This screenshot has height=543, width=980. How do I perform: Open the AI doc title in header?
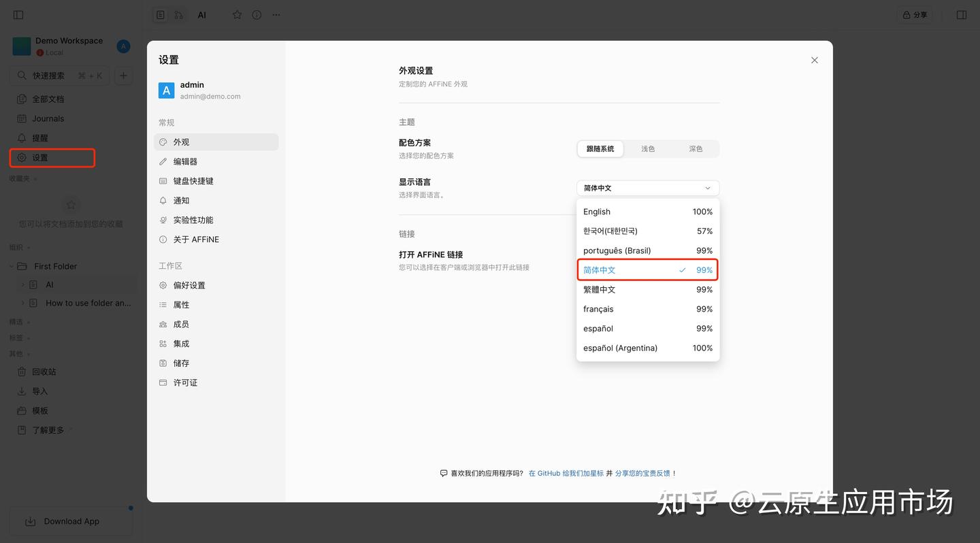click(x=202, y=15)
